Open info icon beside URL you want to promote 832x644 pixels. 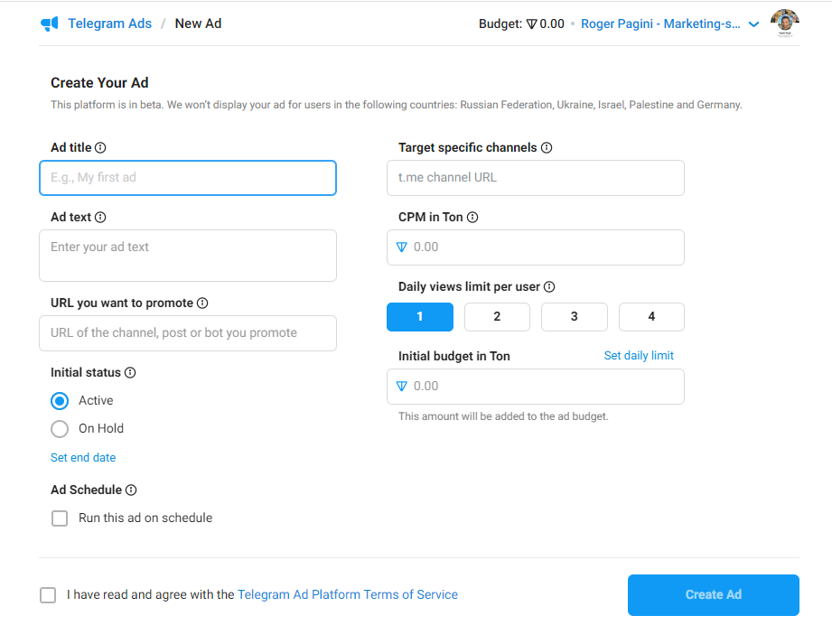202,303
